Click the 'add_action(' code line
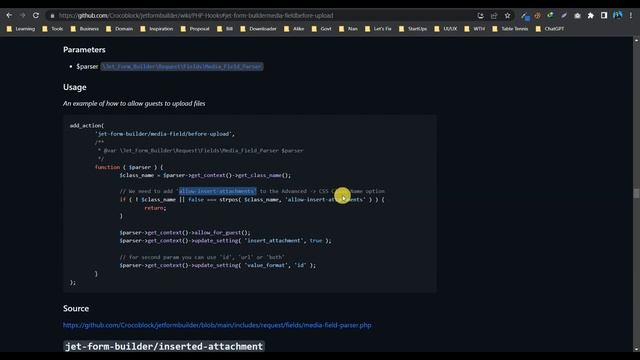The height and width of the screenshot is (360, 640). [x=87, y=125]
